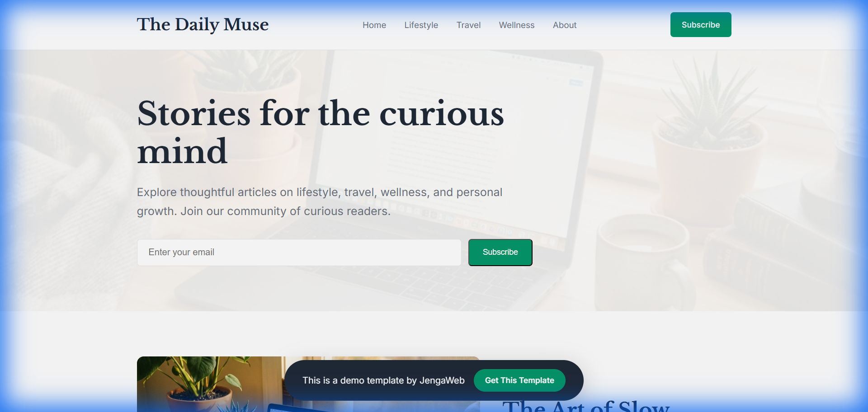Click the JengaWeb name in the banner
This screenshot has width=868, height=412.
441,380
